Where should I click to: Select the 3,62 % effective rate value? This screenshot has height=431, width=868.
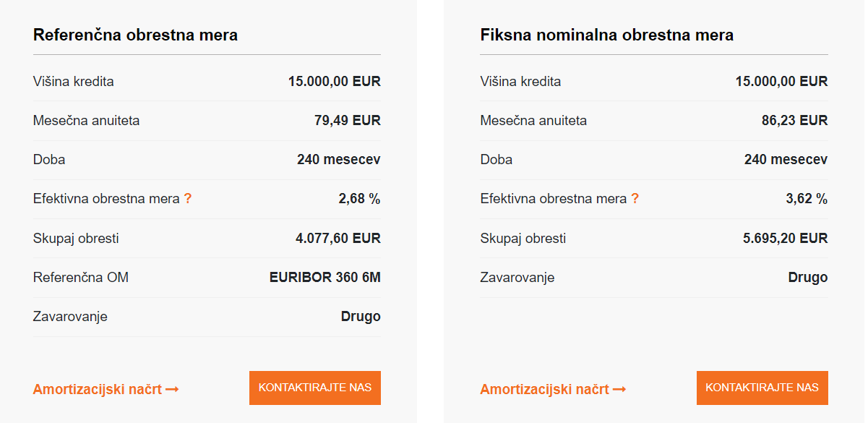(807, 199)
